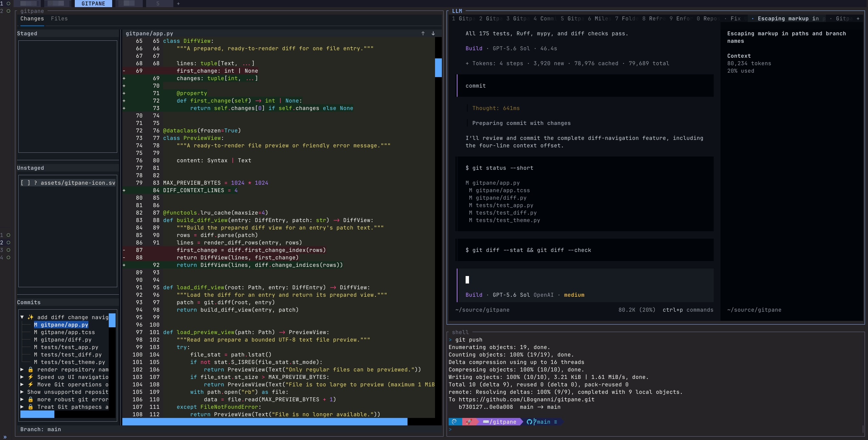Expand the 'Show unsupported reposit' commit

(22, 392)
